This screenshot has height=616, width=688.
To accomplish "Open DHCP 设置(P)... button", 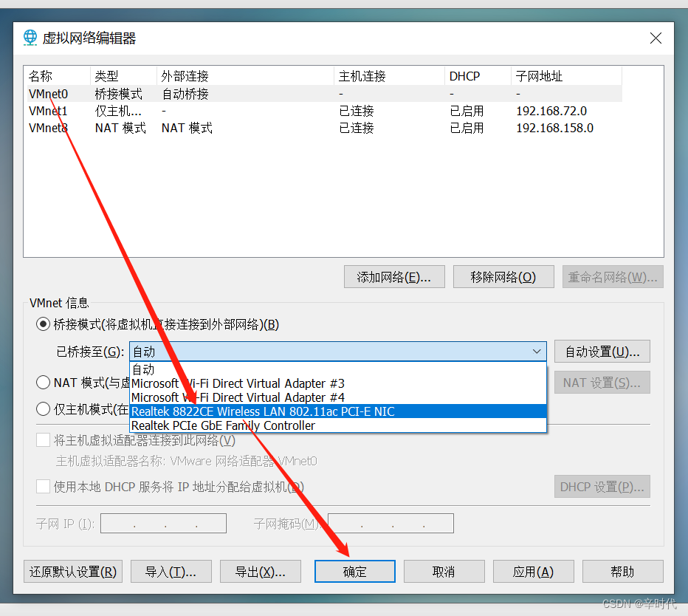I will pyautogui.click(x=602, y=487).
